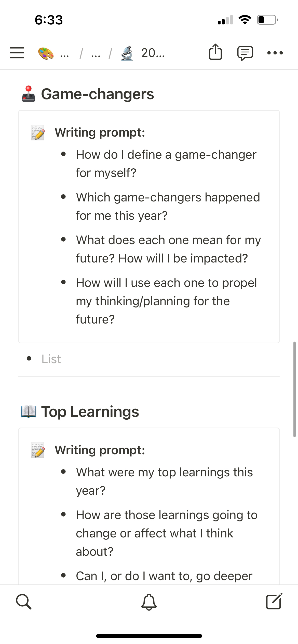Expand the collapsed middle breadcrumb ellipsis
The width and height of the screenshot is (298, 644).
[x=96, y=53]
